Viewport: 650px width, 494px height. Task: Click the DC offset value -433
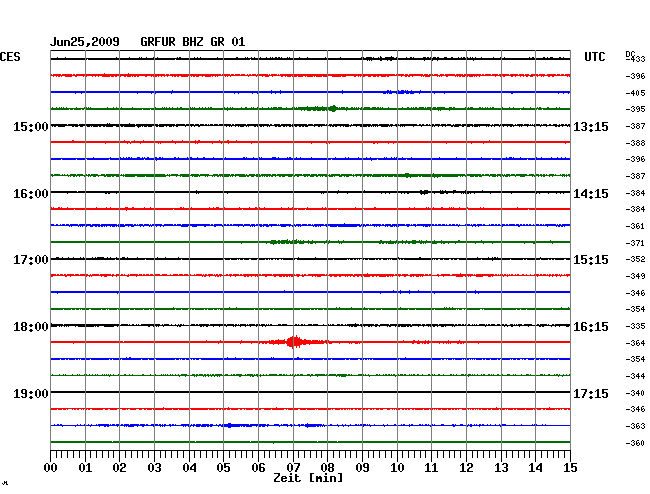(x=635, y=59)
